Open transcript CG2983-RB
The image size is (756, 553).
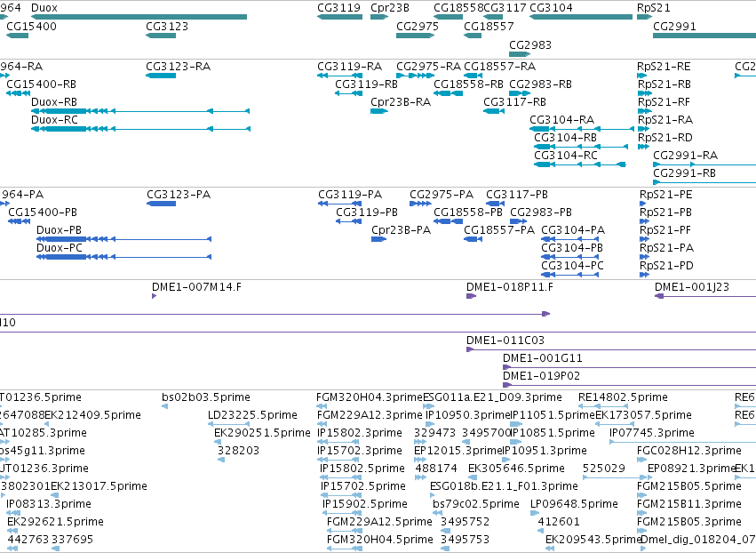pos(540,84)
